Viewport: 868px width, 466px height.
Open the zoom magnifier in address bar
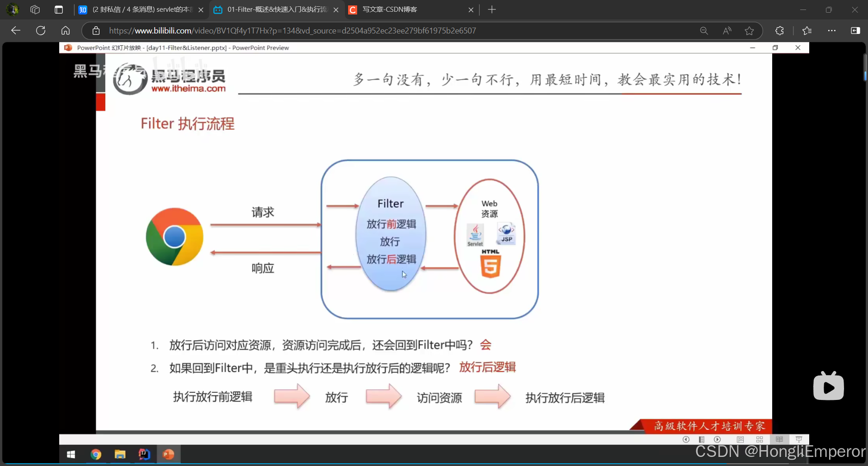coord(704,30)
